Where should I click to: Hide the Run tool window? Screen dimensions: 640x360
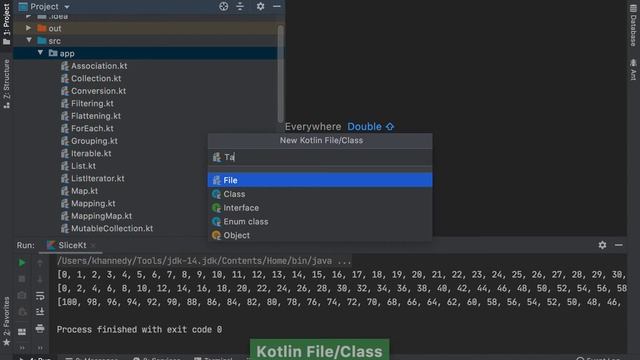(x=619, y=245)
